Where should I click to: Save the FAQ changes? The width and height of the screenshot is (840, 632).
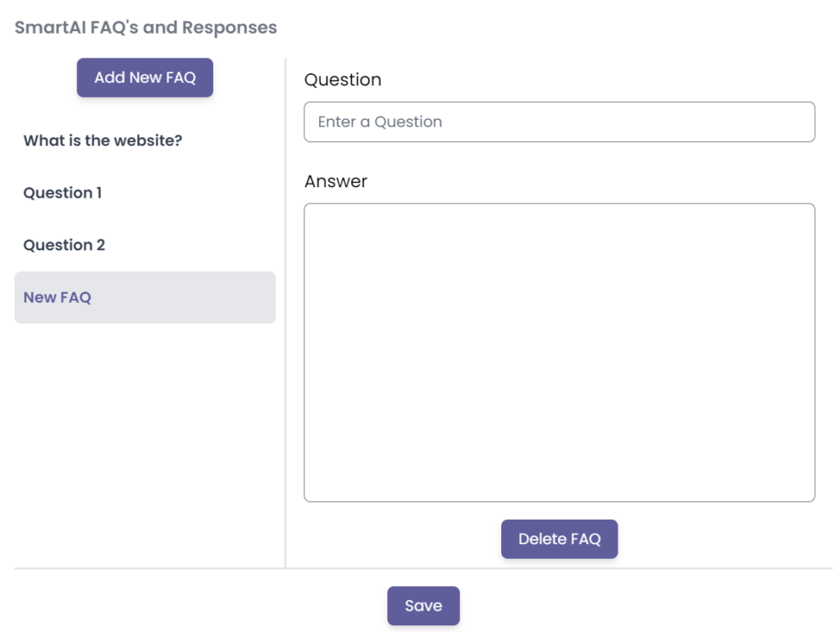click(423, 606)
